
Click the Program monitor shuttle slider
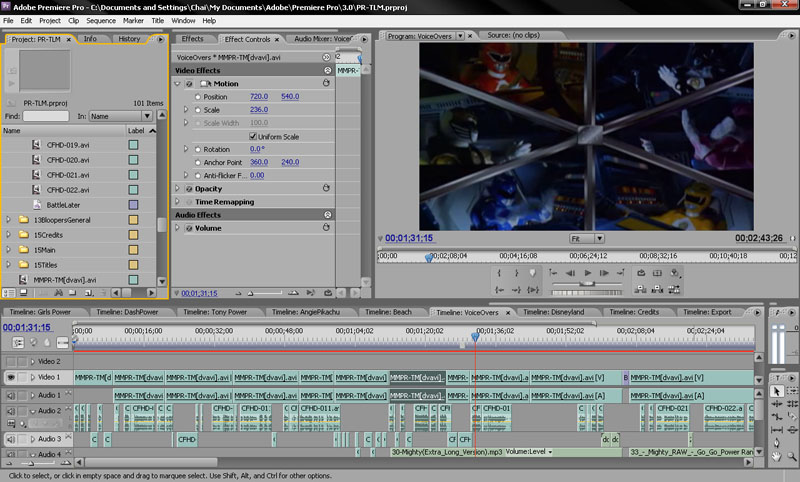click(587, 284)
